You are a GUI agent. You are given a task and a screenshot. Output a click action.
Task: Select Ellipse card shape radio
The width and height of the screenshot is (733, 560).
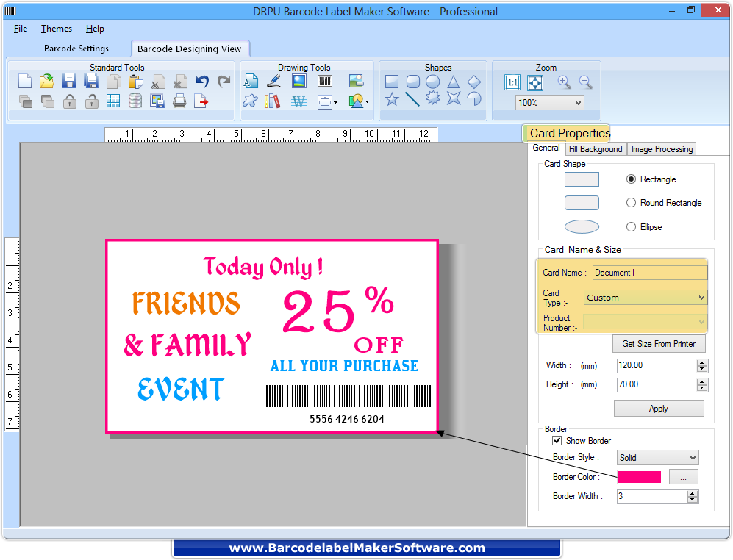pyautogui.click(x=631, y=226)
